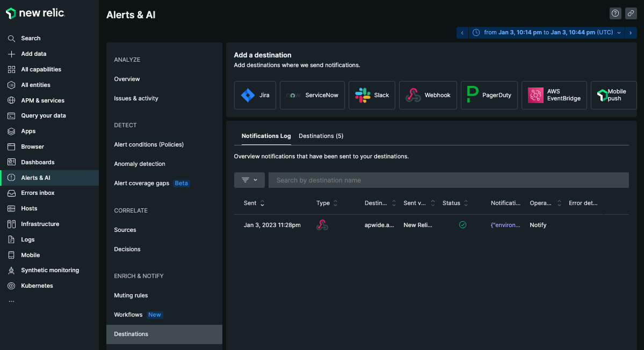Open Synthetic monitoring from the sidebar

coord(49,270)
